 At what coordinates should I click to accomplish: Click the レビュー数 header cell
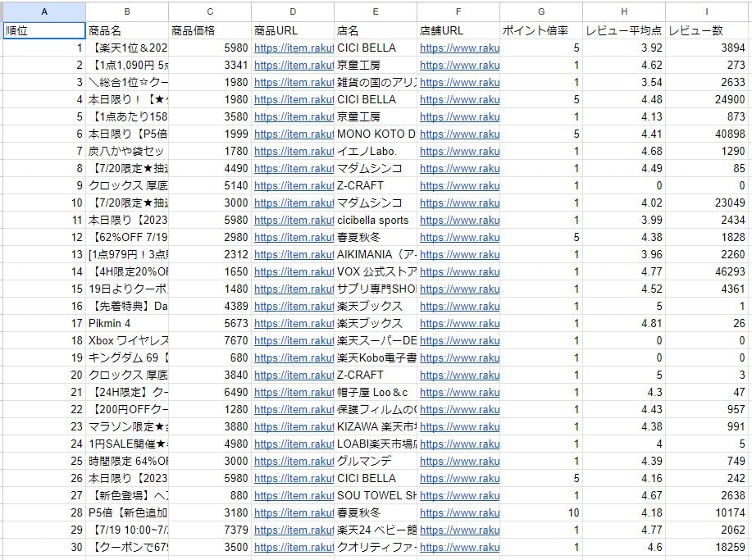click(x=707, y=30)
